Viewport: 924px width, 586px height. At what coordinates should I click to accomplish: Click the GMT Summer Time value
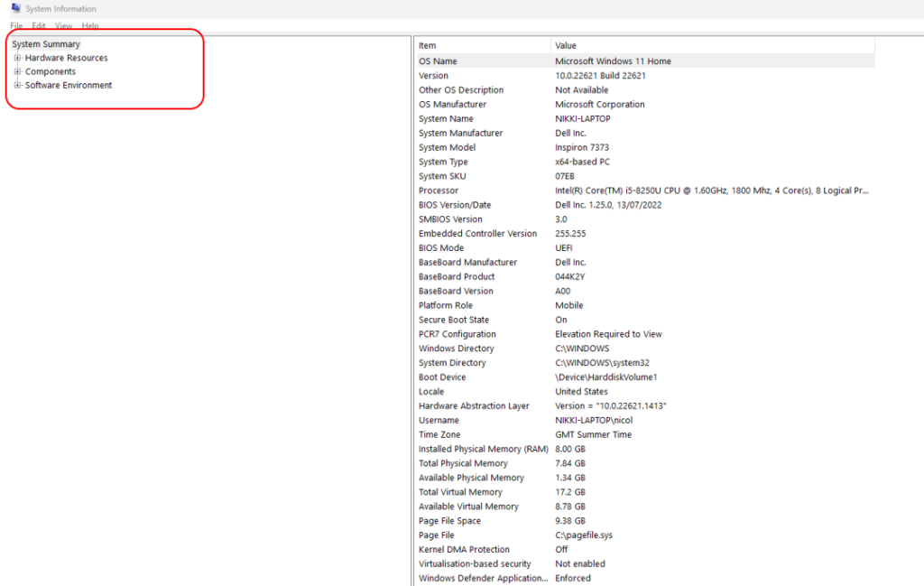[594, 434]
